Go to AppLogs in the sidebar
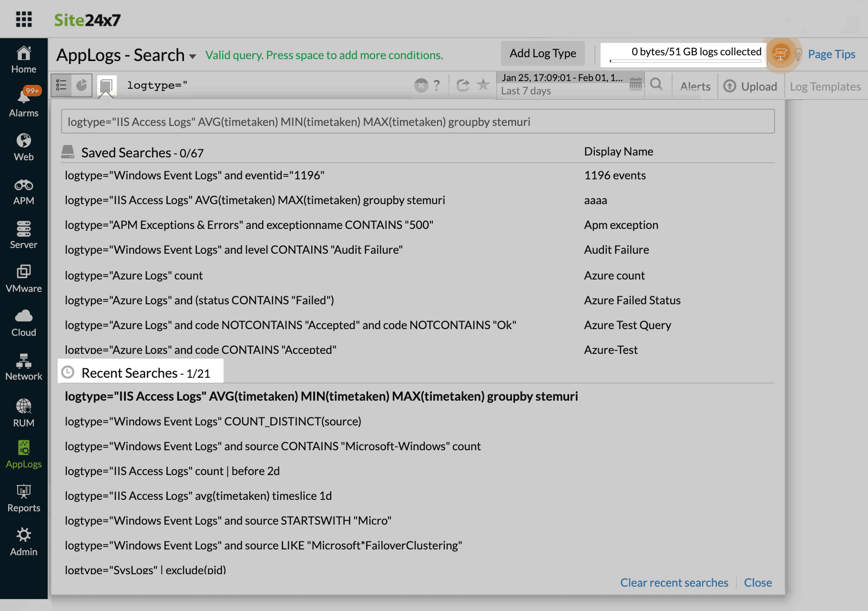The width and height of the screenshot is (868, 611). (x=23, y=453)
